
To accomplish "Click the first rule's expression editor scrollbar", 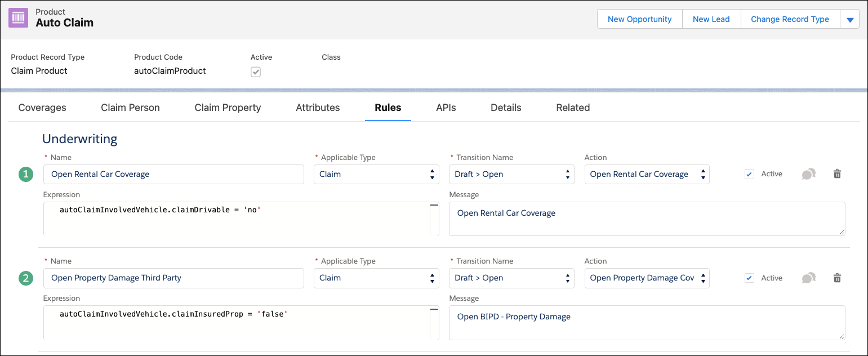I will click(x=434, y=219).
